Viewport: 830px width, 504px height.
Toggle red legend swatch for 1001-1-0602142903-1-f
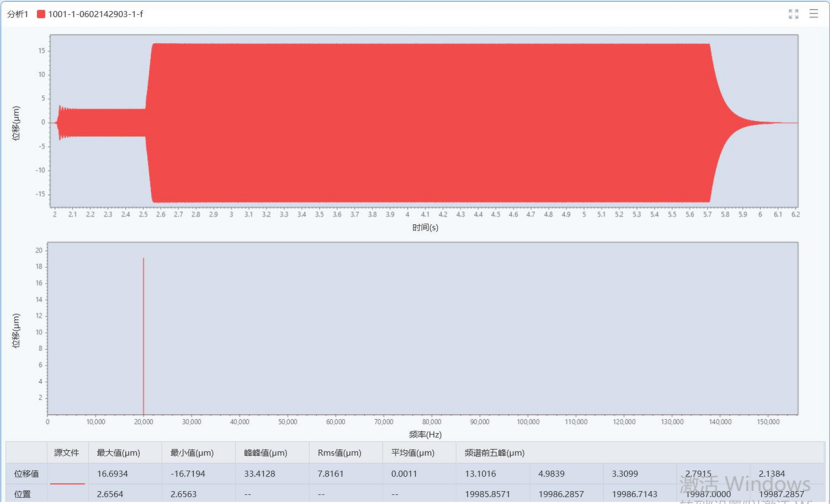[41, 14]
